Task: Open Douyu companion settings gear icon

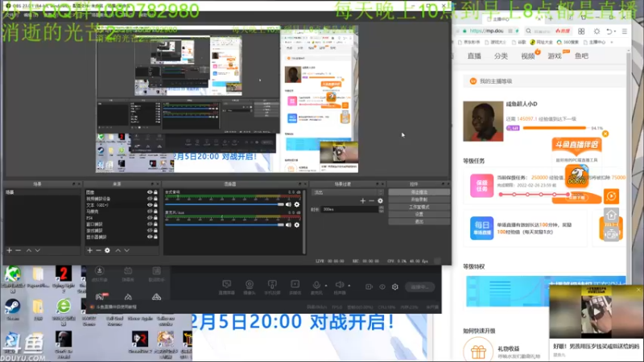Action: click(x=394, y=287)
